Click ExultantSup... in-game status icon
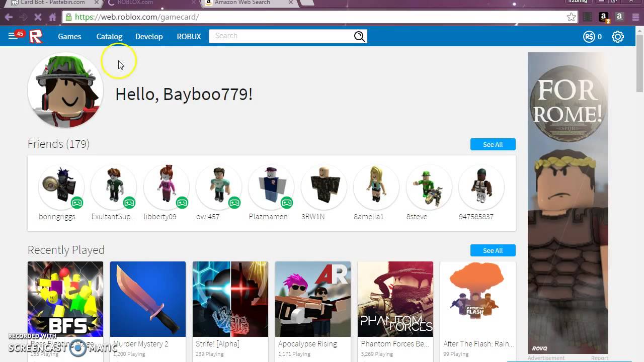 tap(129, 203)
